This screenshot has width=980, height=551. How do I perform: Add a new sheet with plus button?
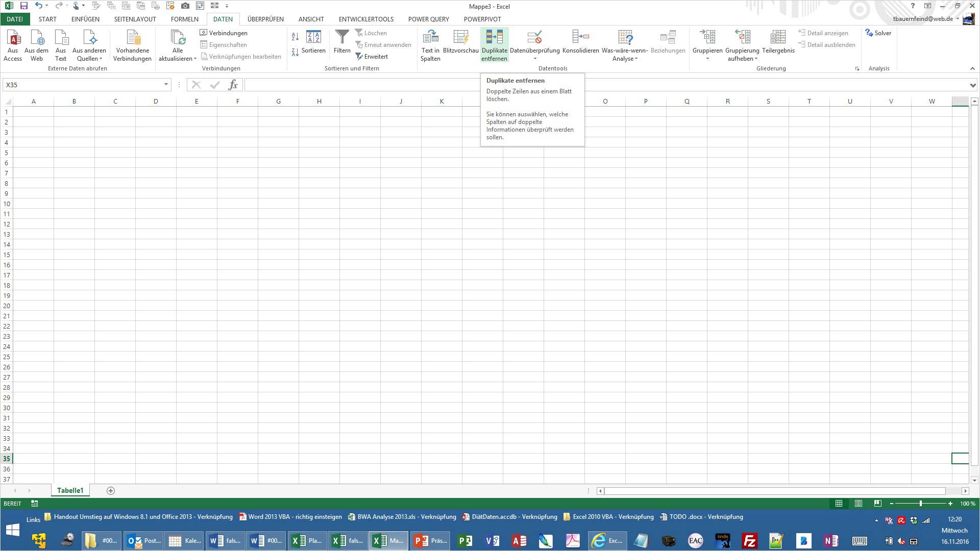click(x=110, y=491)
